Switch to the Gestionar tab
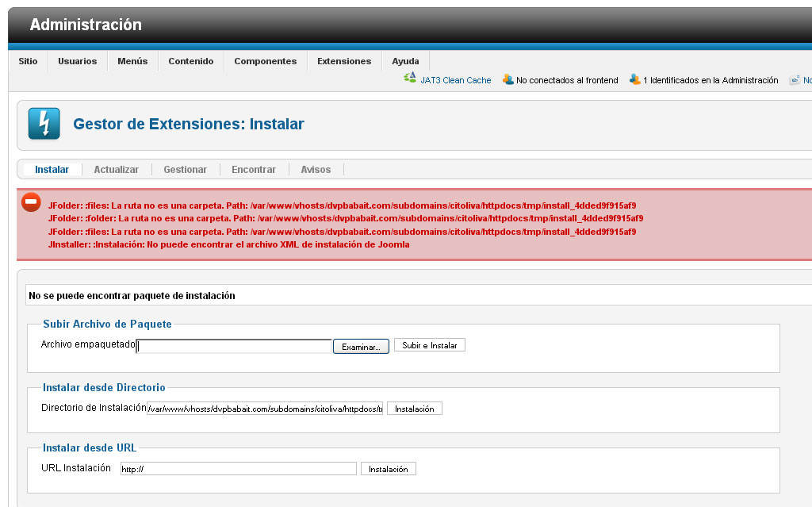 click(186, 170)
